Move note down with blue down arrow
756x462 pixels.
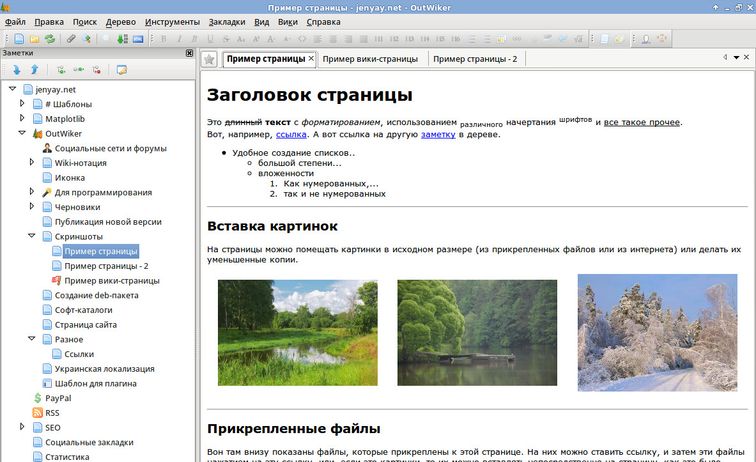point(17,70)
